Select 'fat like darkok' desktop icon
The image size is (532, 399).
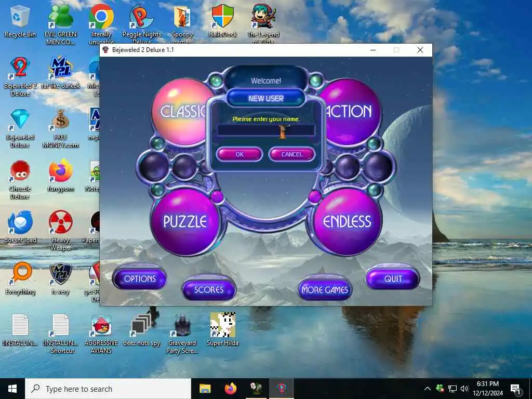pyautogui.click(x=60, y=73)
